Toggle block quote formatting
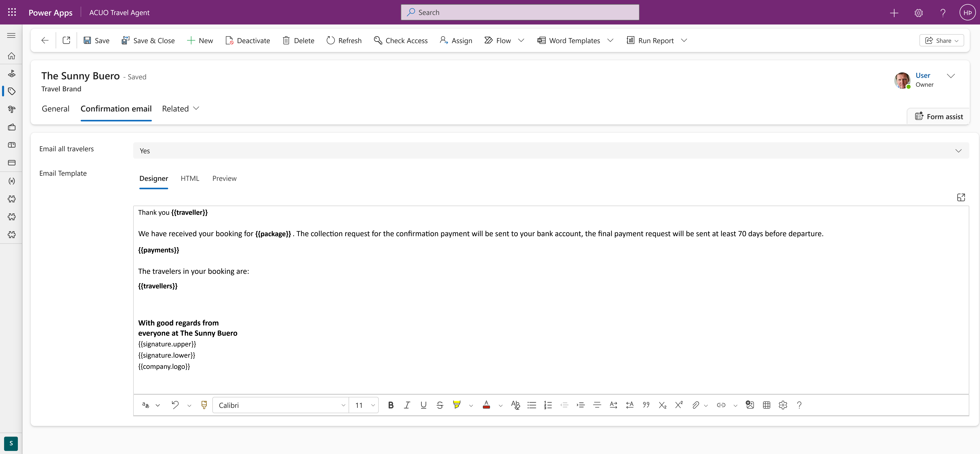 click(646, 405)
